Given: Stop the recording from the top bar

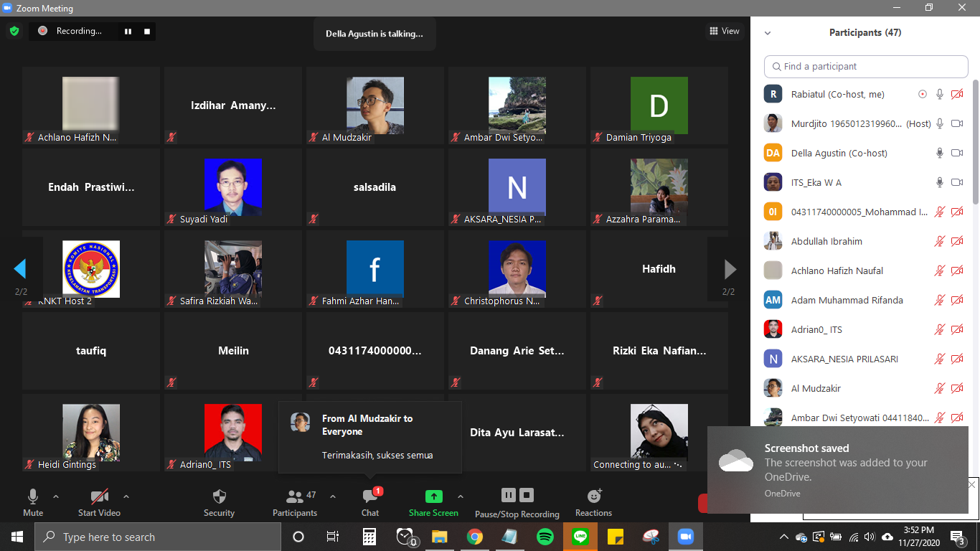Looking at the screenshot, I should [x=147, y=32].
